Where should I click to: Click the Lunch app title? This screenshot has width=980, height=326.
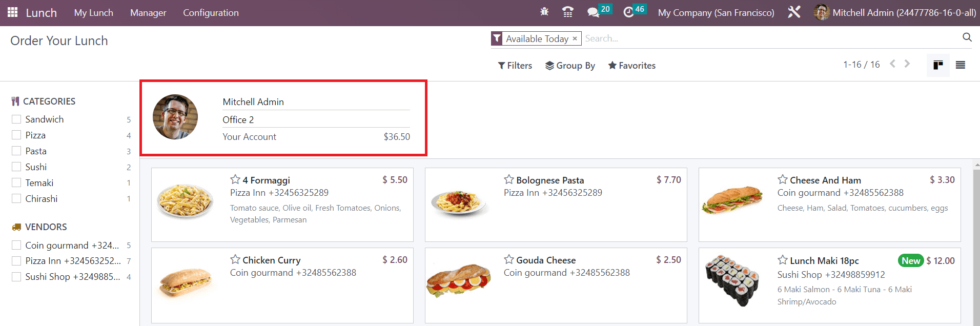[x=42, y=12]
